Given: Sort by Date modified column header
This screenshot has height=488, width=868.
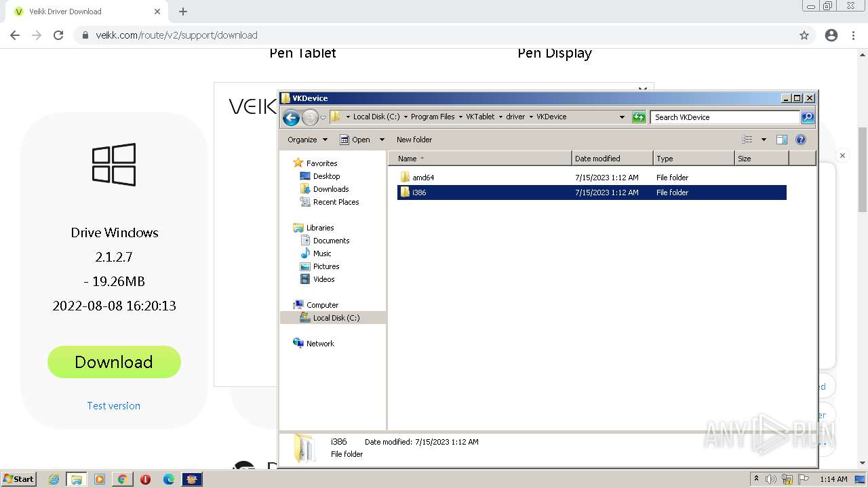Looking at the screenshot, I should [612, 159].
